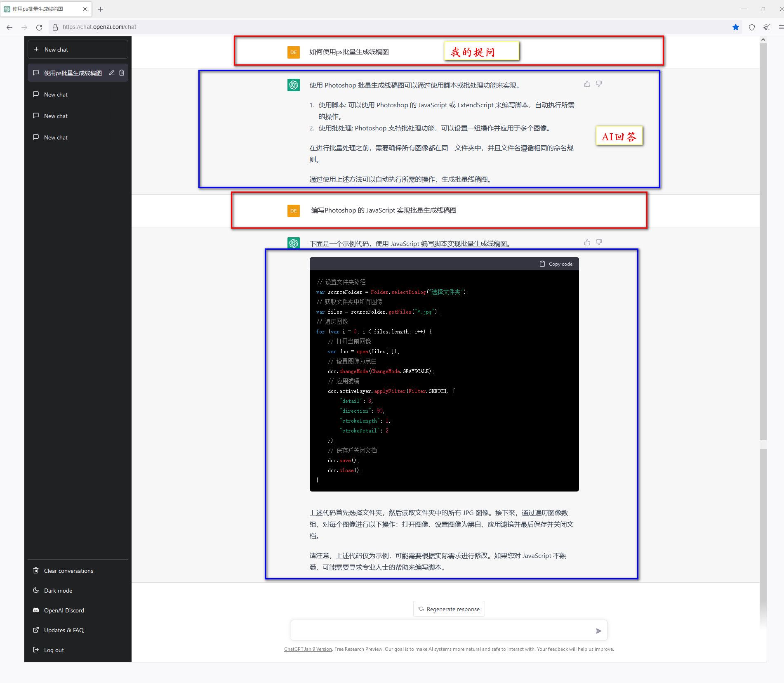This screenshot has height=683, width=784.
Task: Click the moon icon for Dark mode
Action: pyautogui.click(x=36, y=591)
